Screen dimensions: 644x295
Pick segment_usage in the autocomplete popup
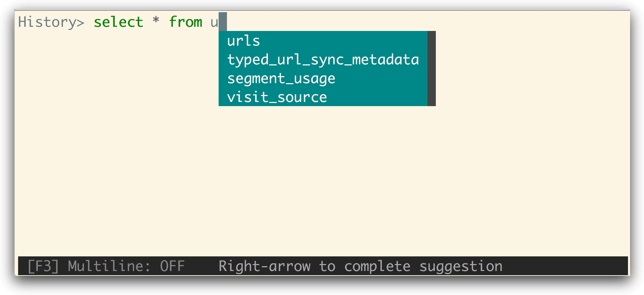click(x=281, y=78)
